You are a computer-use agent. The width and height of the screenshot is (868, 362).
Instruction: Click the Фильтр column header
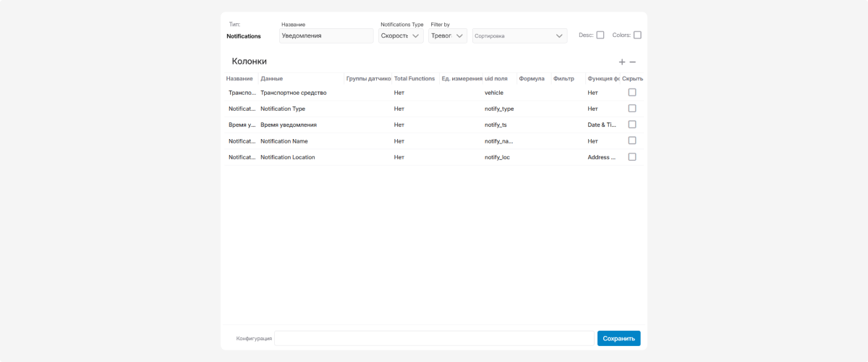[x=563, y=78]
